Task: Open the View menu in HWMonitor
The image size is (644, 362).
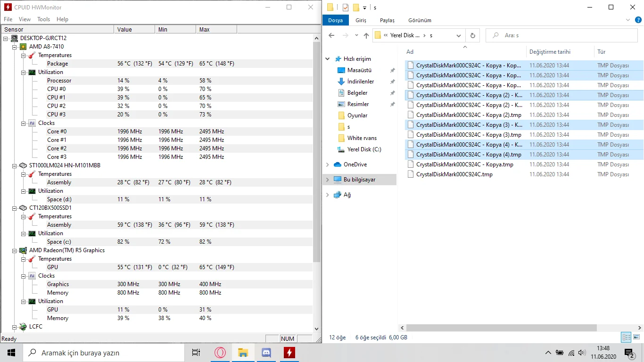Action: pyautogui.click(x=25, y=19)
